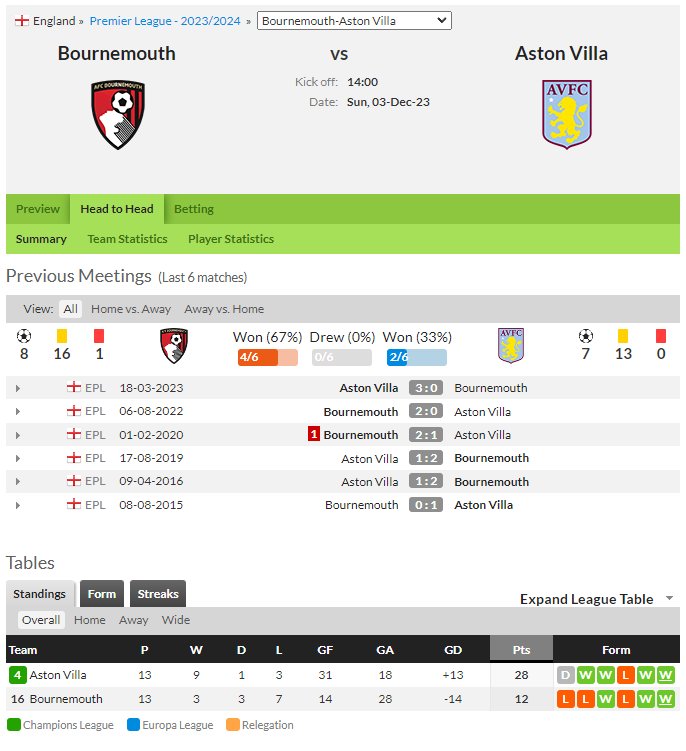
Task: Click the first L in Bournemouth's form
Action: pyautogui.click(x=565, y=699)
